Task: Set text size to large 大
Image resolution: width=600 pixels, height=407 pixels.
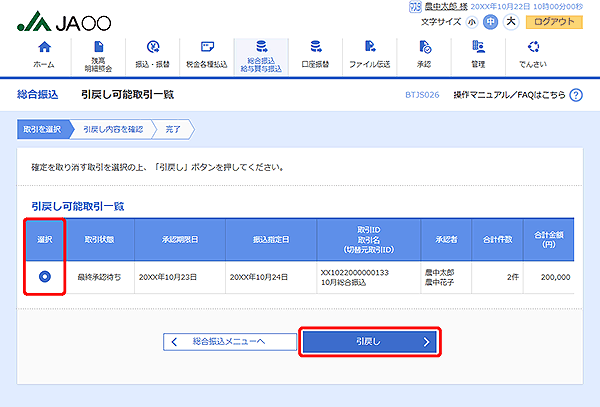Action: pos(511,22)
